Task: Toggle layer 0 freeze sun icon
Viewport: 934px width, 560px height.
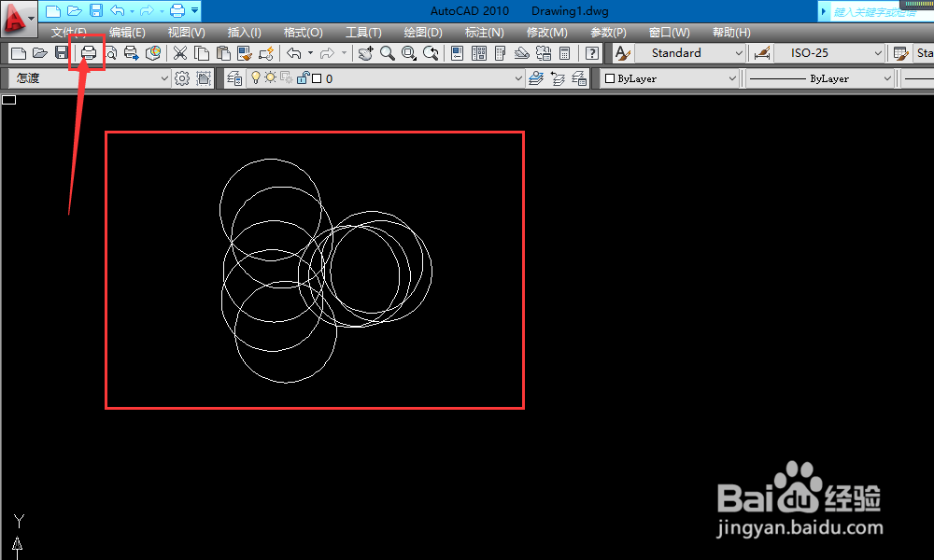Action: click(x=271, y=78)
